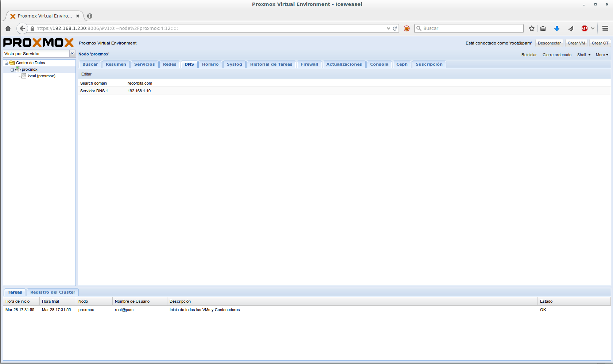The image size is (613, 364).
Task: Go back with the browser arrow
Action: click(x=22, y=28)
